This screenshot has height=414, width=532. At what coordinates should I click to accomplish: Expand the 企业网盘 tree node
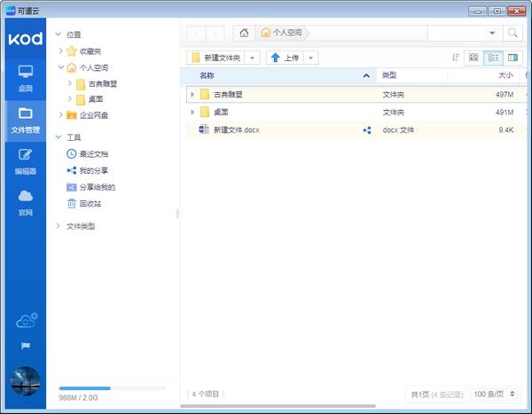[60, 114]
